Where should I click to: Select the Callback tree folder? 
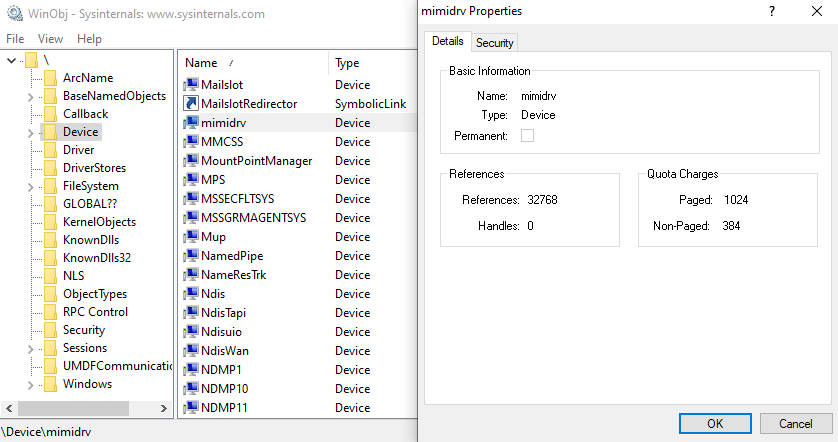tap(86, 114)
